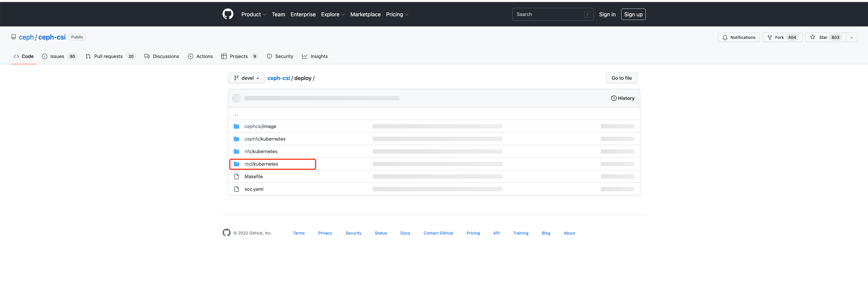Focus the Search input field
The image size is (868, 293).
coord(553,14)
